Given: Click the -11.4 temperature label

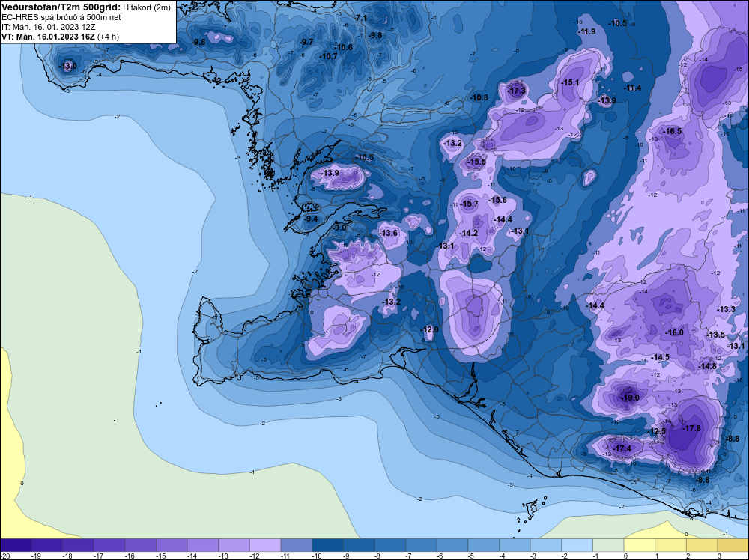Looking at the screenshot, I should point(632,88).
